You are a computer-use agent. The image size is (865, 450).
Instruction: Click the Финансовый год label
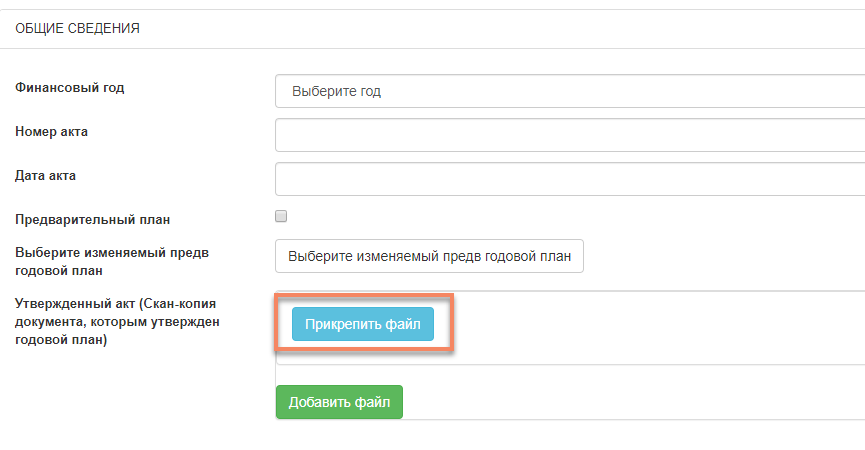(70, 88)
